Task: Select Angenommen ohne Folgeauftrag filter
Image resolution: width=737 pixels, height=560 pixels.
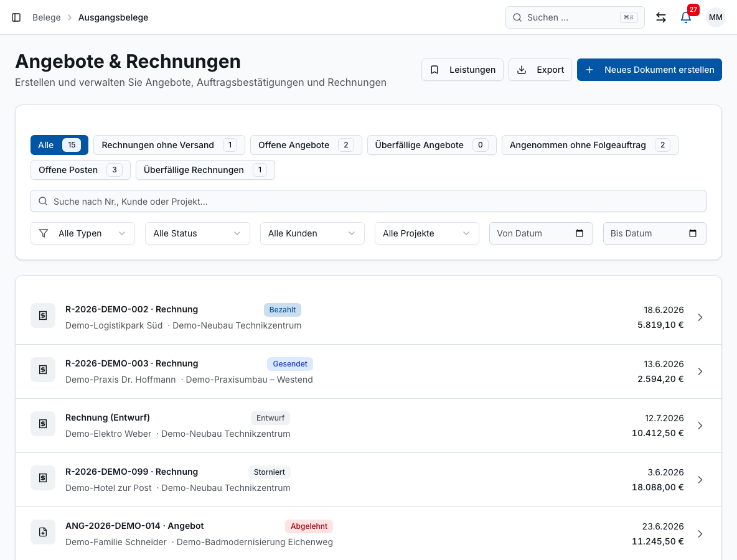Action: point(590,145)
